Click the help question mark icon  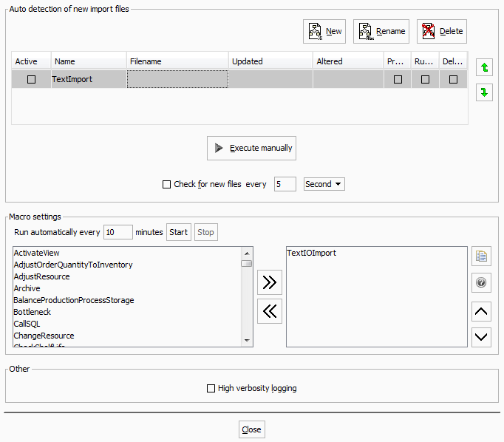(x=481, y=282)
